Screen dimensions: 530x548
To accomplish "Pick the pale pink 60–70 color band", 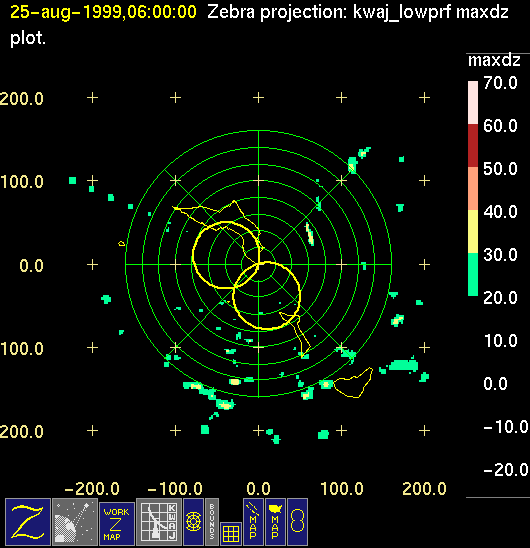I will [x=473, y=102].
